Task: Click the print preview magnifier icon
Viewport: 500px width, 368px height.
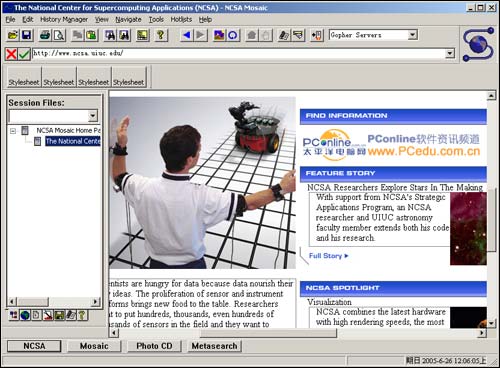Action: (59, 35)
